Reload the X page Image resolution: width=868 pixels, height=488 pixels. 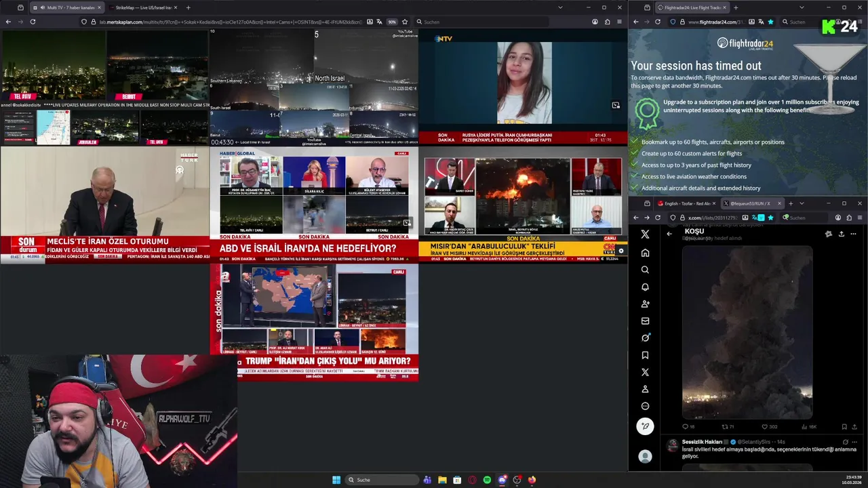point(658,218)
